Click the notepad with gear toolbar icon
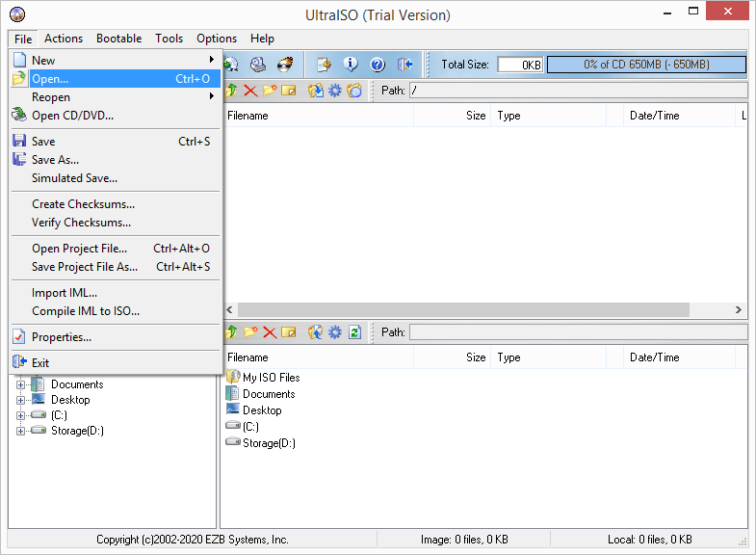This screenshot has width=756, height=555. 324,65
